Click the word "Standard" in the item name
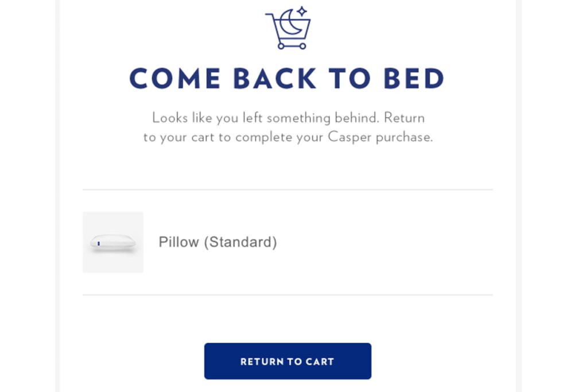The width and height of the screenshot is (574, 392). click(241, 242)
